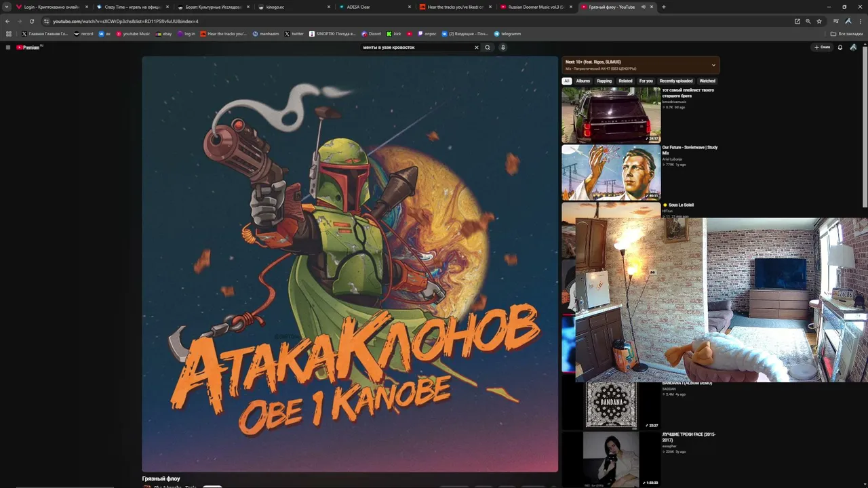Screen dimensions: 868x488
Task: Bookmark this page with the star
Action: coord(819,21)
